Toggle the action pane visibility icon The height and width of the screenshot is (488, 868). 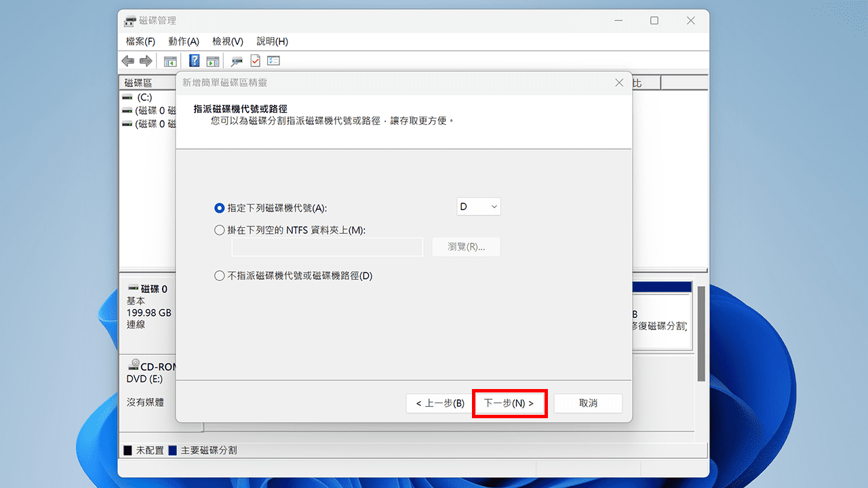[212, 61]
